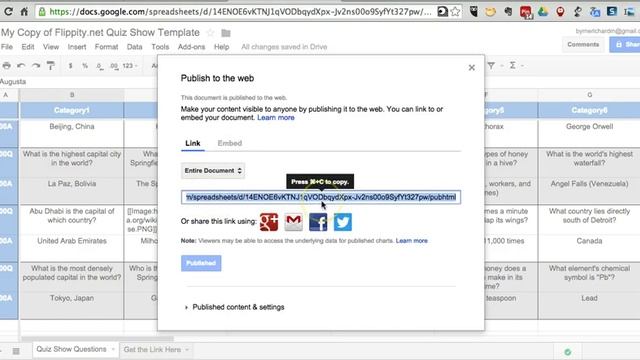Viewport: 640px width, 360px height.
Task: Open more number formats 123 dropdown
Action: (130, 66)
